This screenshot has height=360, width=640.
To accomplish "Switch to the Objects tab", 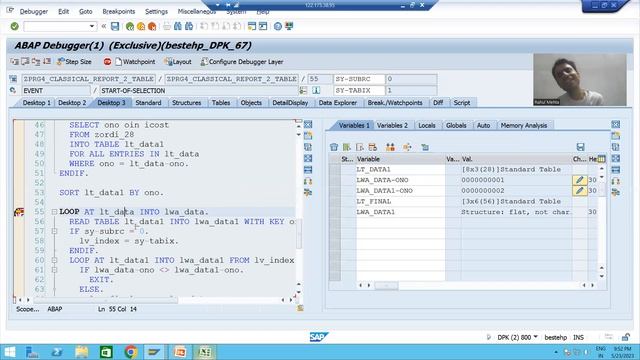I will click(x=251, y=103).
